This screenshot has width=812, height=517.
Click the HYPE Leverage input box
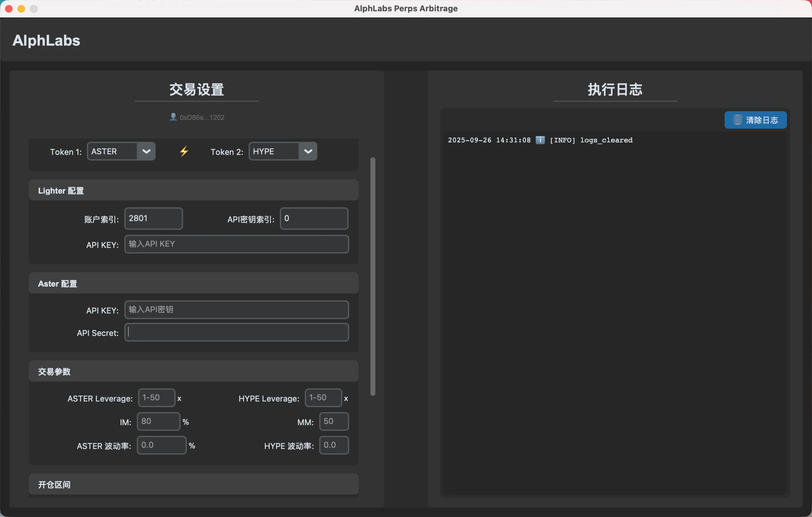(x=323, y=398)
